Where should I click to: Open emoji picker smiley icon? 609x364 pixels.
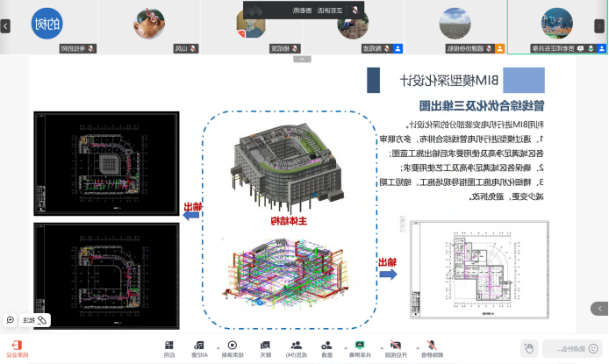point(593,348)
